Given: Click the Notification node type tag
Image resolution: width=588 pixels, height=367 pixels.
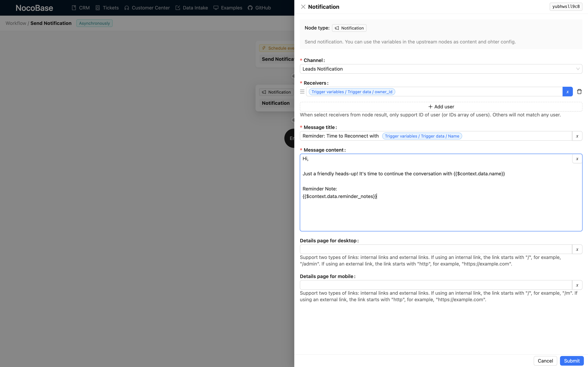Looking at the screenshot, I should (349, 28).
